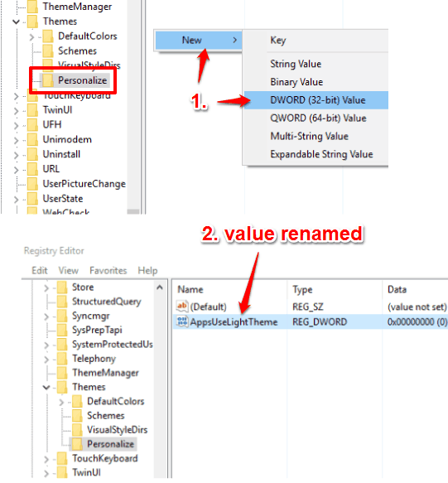Click the ThemeManager folder icon in lower tree
The width and height of the screenshot is (448, 483).
coord(62,373)
